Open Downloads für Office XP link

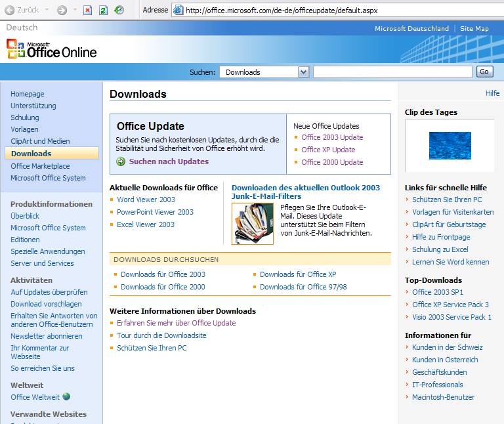point(298,274)
